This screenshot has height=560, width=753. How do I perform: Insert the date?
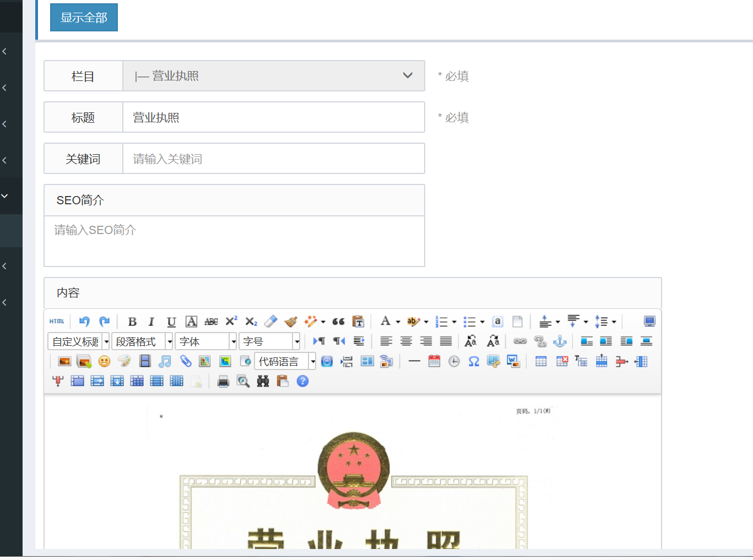(x=434, y=361)
